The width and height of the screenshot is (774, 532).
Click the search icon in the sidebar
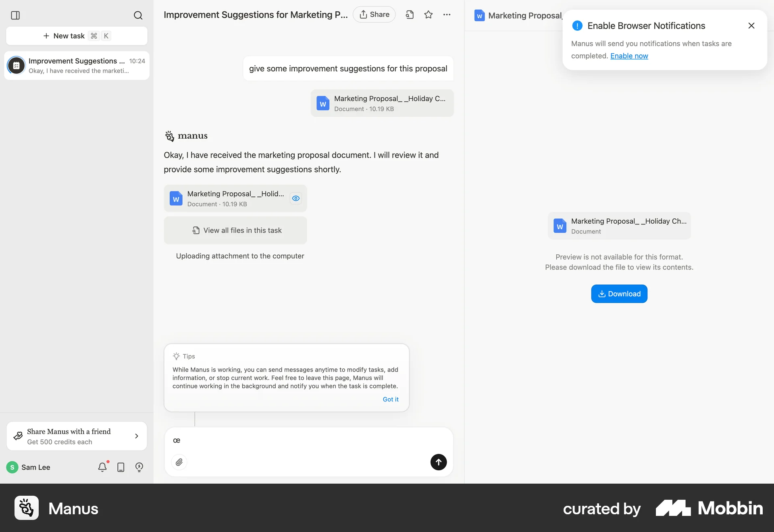click(138, 15)
